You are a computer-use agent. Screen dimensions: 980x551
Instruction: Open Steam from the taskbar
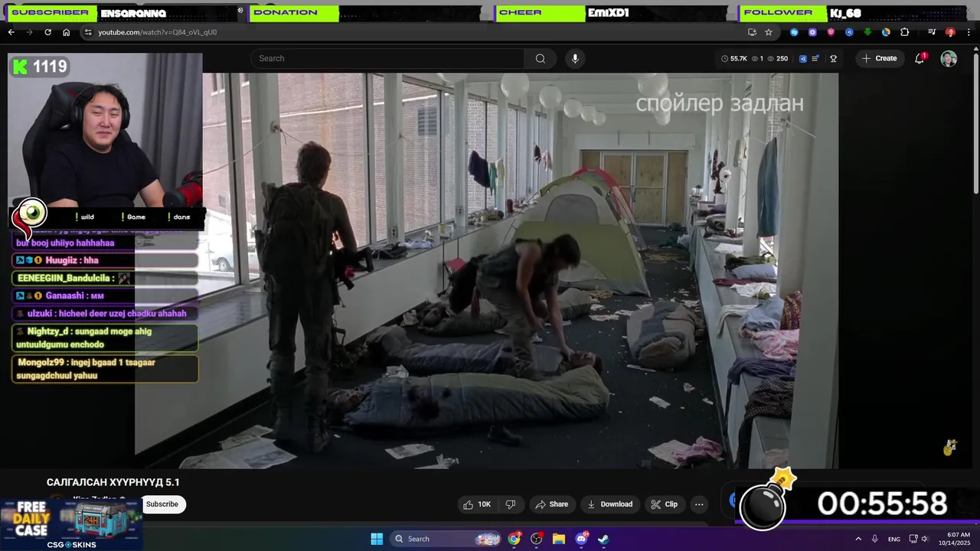tap(603, 539)
